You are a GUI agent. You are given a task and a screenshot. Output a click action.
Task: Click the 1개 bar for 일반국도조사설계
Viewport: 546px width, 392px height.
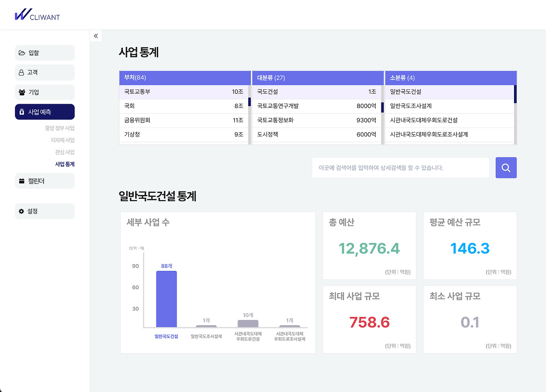coord(206,326)
